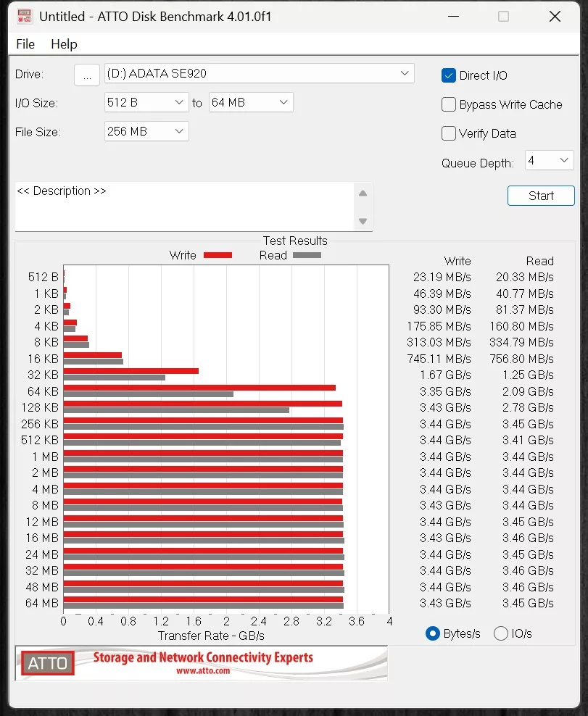Select the IO/s radio button
Image resolution: width=588 pixels, height=716 pixels.
(501, 633)
